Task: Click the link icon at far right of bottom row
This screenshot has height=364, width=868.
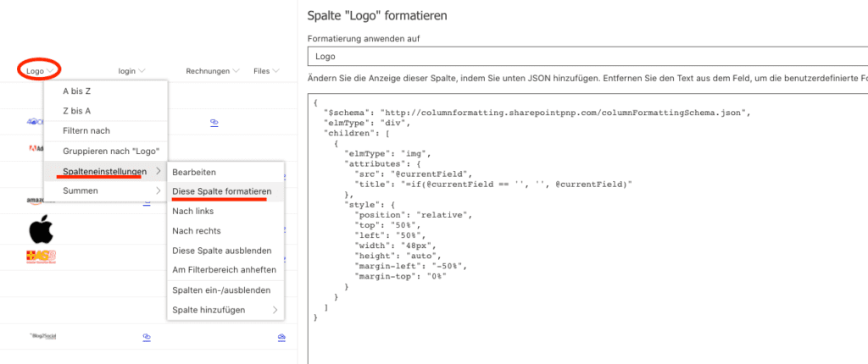Action: click(281, 338)
